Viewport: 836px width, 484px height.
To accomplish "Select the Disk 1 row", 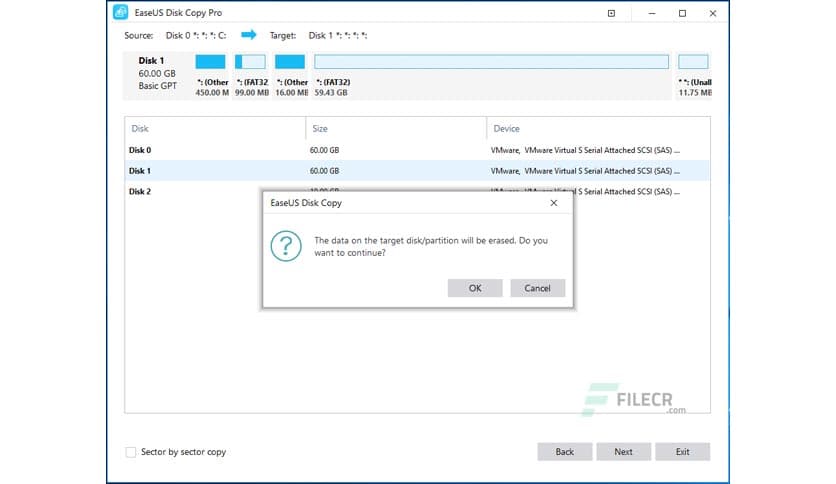I will [417, 171].
